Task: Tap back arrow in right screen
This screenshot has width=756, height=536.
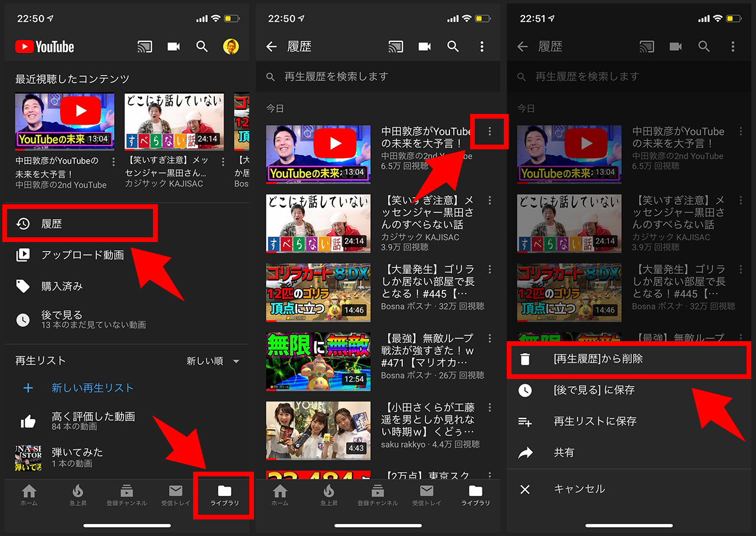Action: click(523, 47)
